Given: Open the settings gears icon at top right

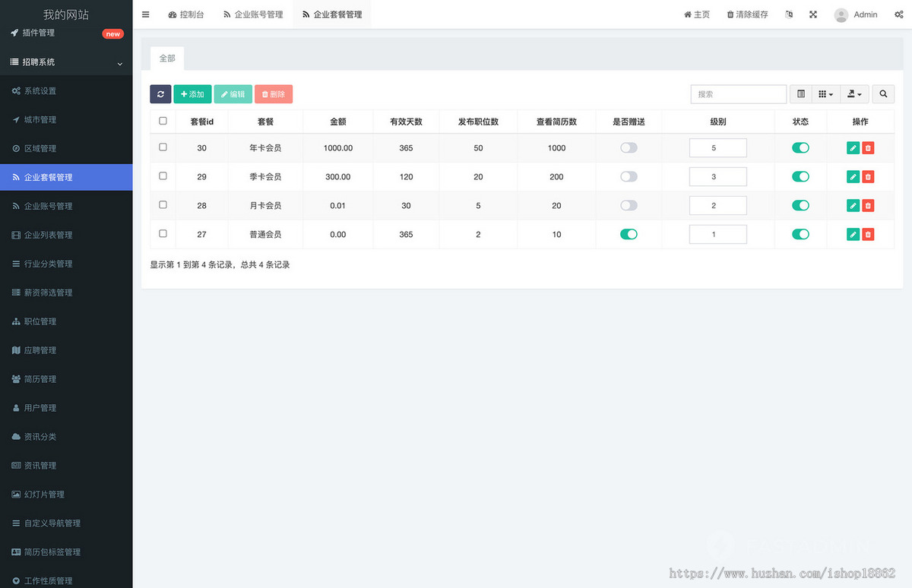Looking at the screenshot, I should pyautogui.click(x=899, y=14).
